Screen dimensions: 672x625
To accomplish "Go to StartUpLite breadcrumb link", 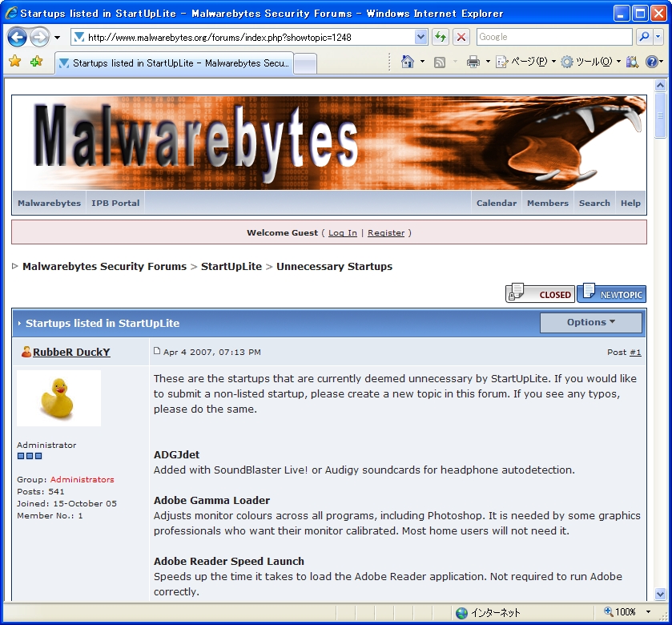I will click(231, 266).
